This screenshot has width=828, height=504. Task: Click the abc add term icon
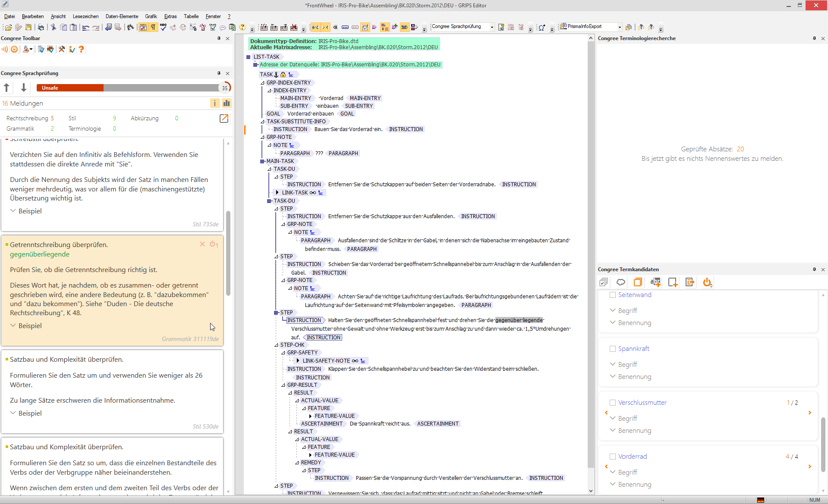(x=655, y=282)
